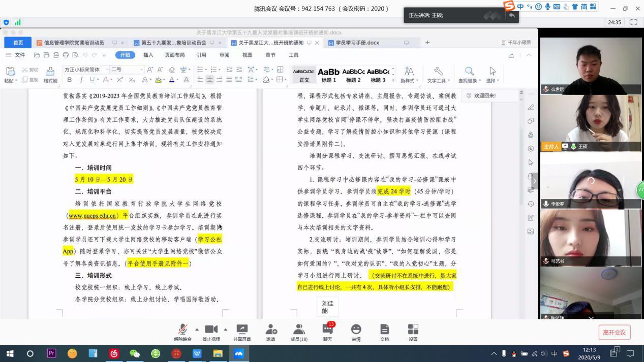
Task: Click the Share Screen icon
Action: click(x=241, y=331)
